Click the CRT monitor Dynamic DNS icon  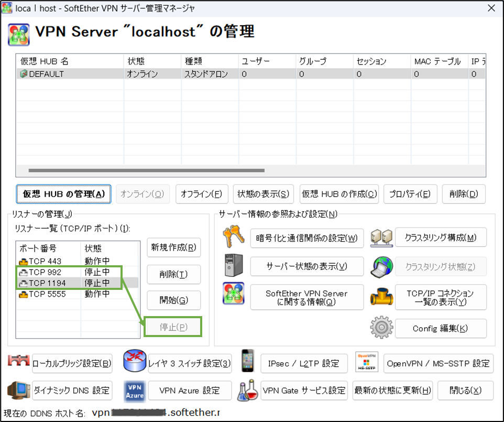tap(19, 390)
